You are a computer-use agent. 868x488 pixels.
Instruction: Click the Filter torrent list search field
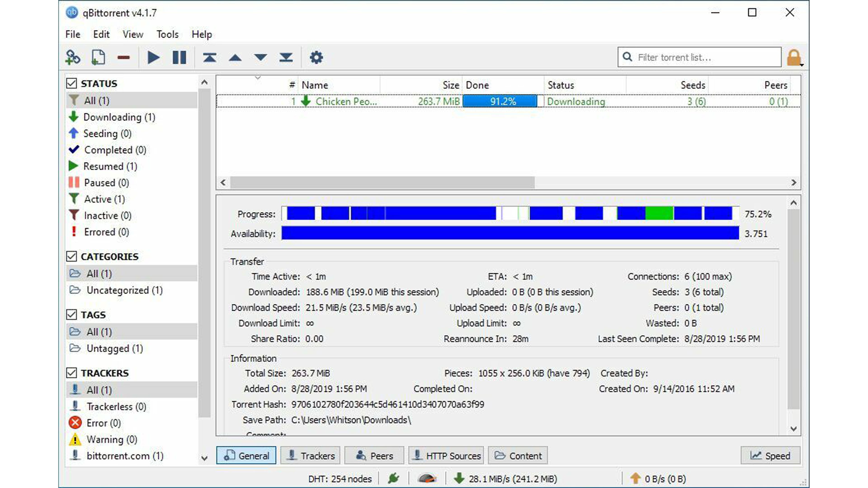click(x=700, y=57)
